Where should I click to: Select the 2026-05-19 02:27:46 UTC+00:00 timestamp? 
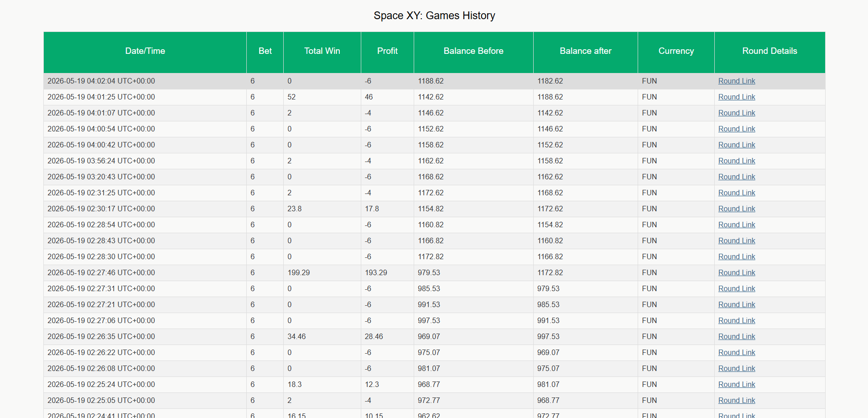tap(101, 272)
